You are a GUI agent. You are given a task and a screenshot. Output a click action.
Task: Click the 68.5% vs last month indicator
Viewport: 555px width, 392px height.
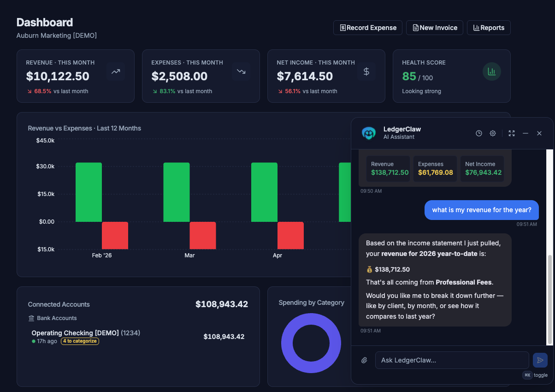(x=57, y=91)
